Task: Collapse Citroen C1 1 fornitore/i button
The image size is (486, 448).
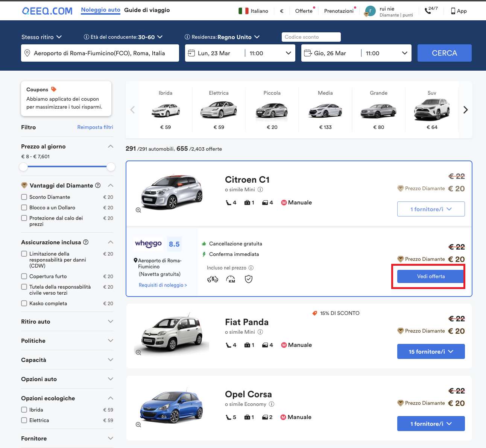Action: click(431, 209)
